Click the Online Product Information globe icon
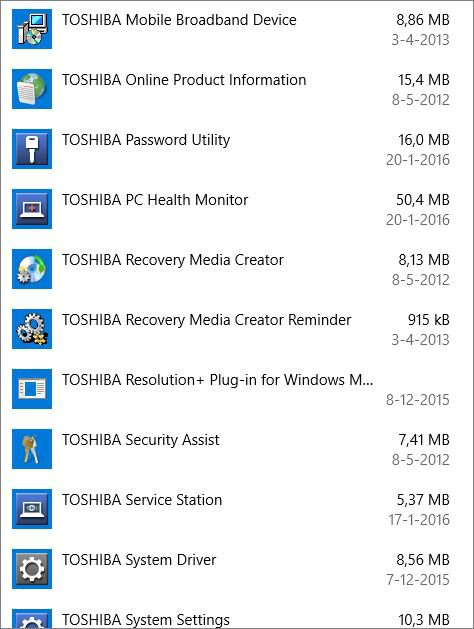 [x=32, y=89]
